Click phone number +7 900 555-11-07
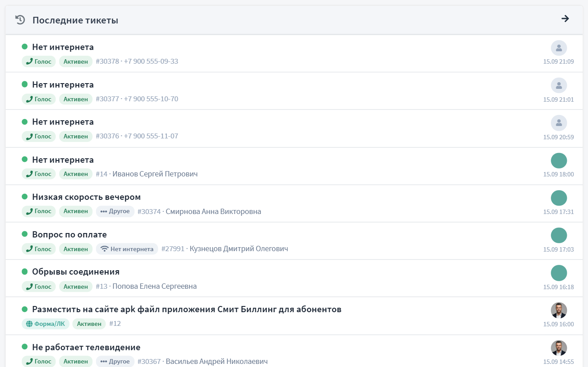The height and width of the screenshot is (367, 588). 151,136
